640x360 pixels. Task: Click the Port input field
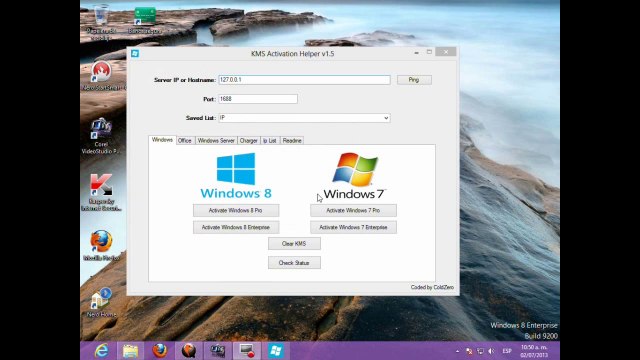pos(258,99)
